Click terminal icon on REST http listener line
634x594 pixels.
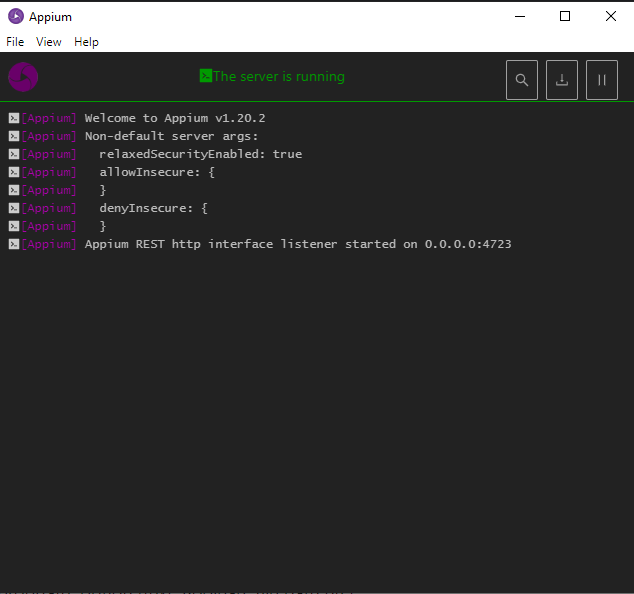pyautogui.click(x=14, y=244)
